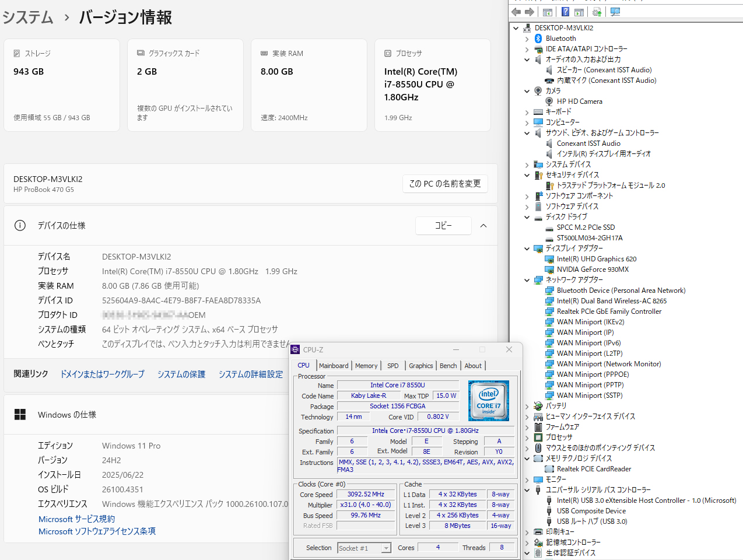This screenshot has height=560, width=743.
Task: Collapse the ディスク ドライブ category chevron
Action: [x=527, y=217]
